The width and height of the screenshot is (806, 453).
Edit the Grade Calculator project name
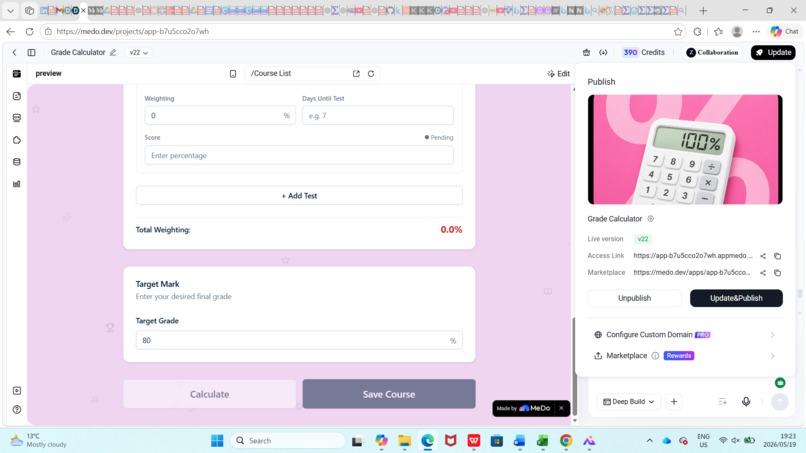(113, 52)
